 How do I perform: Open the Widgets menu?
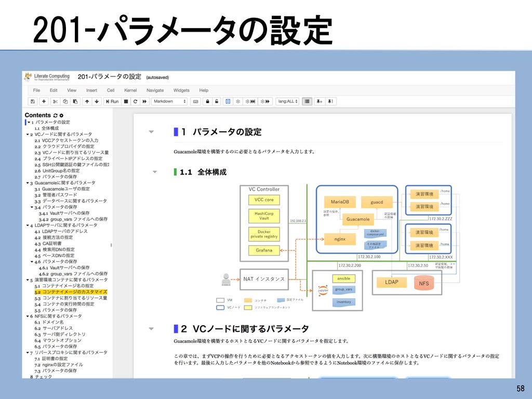(181, 90)
